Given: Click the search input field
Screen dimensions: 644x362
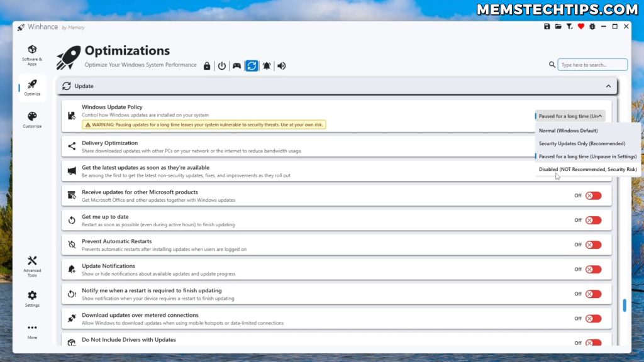Looking at the screenshot, I should [592, 64].
